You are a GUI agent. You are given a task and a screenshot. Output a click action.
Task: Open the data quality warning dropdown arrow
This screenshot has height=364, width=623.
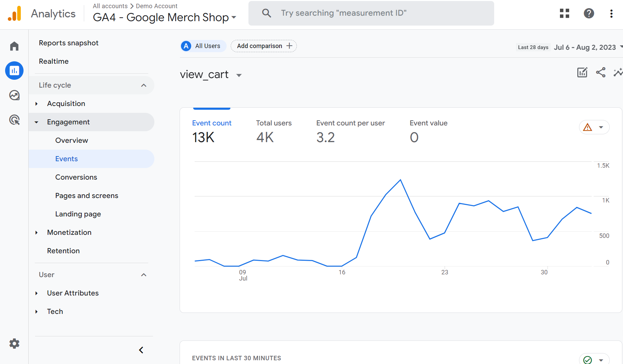(x=601, y=127)
